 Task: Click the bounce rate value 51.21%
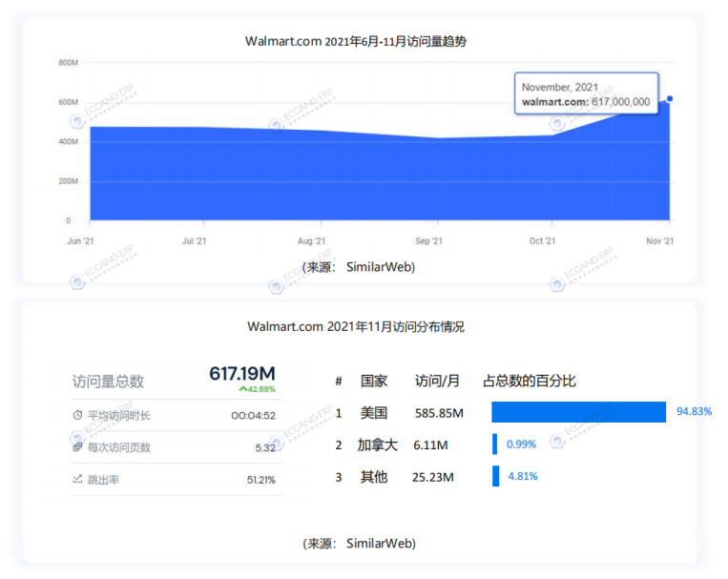[260, 480]
